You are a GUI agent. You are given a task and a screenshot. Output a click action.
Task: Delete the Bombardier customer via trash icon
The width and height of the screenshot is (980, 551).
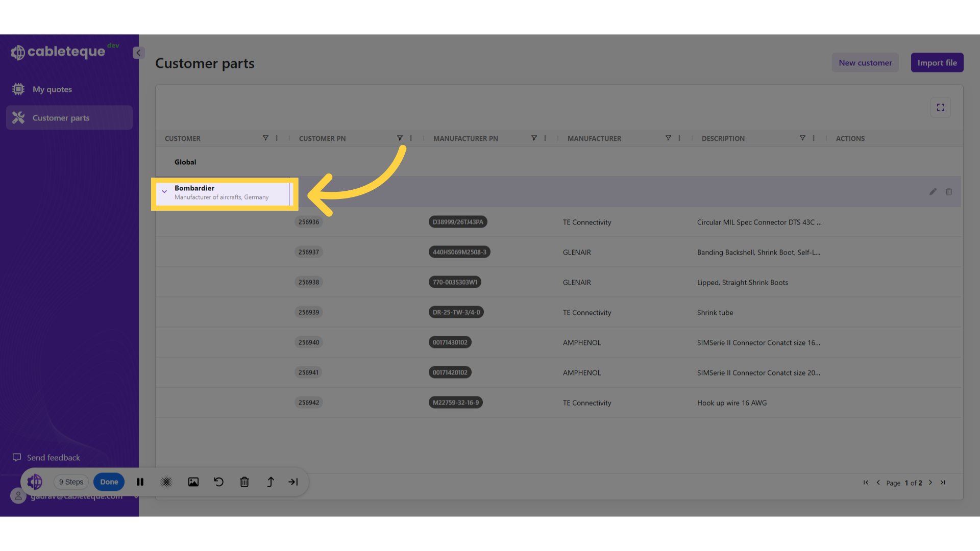click(949, 192)
